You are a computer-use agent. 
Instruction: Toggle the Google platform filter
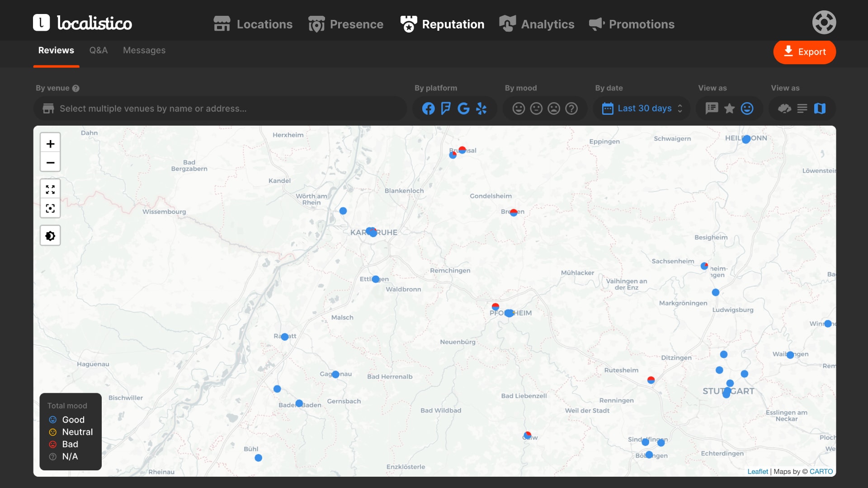(x=463, y=108)
